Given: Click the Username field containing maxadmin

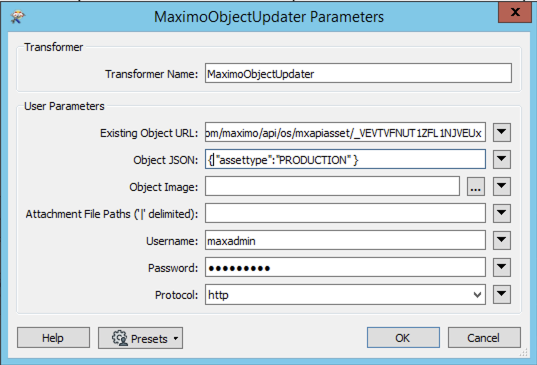Looking at the screenshot, I should click(345, 240).
